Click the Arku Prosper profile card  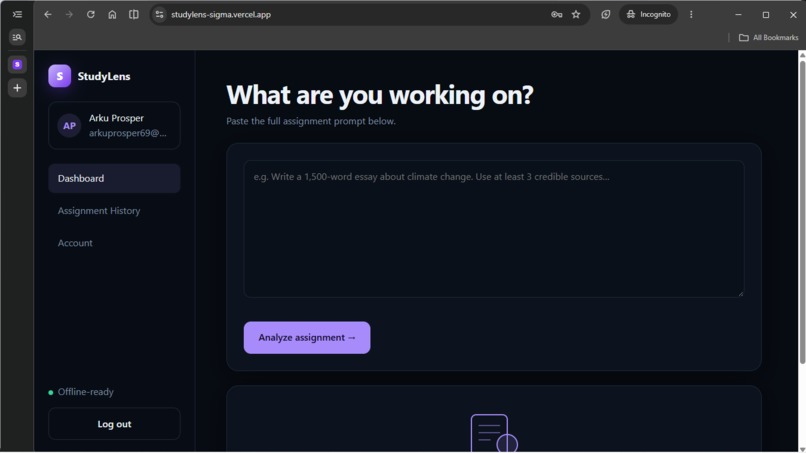point(114,125)
